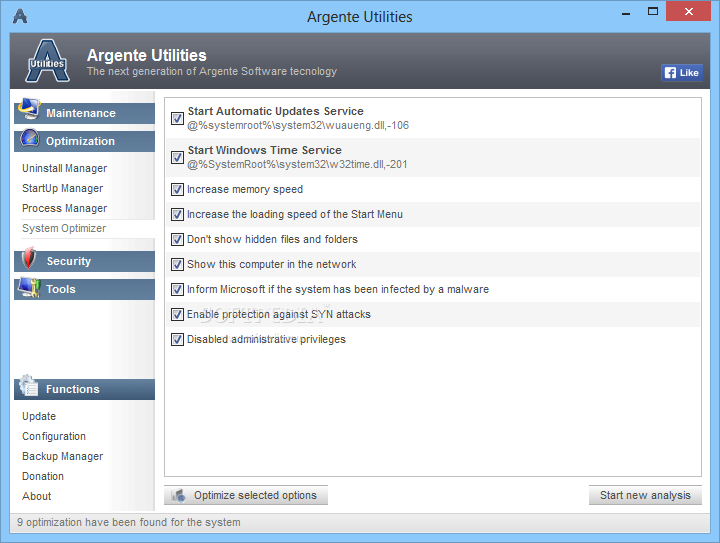Click the Tools monitor icon
Viewport: 720px width, 543px height.
click(x=29, y=287)
